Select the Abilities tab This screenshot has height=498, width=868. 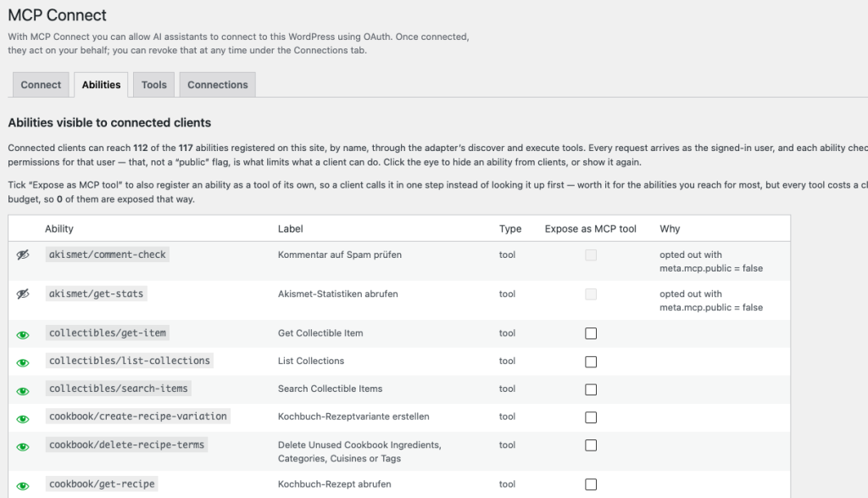click(x=101, y=85)
